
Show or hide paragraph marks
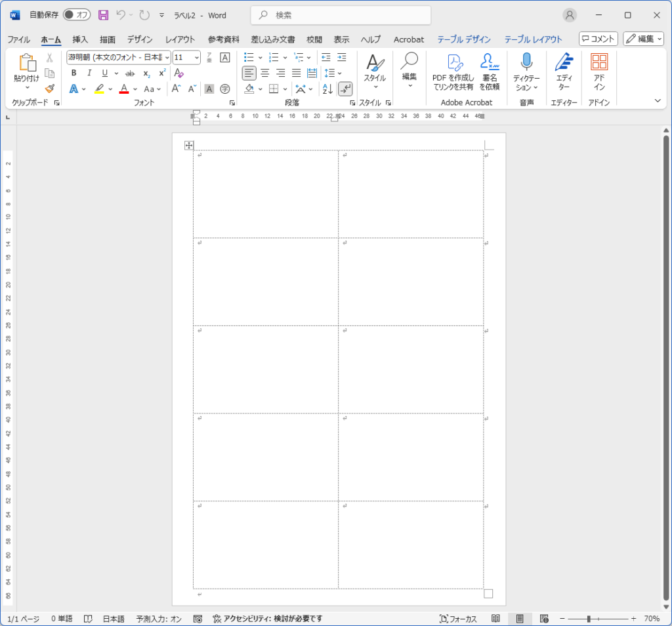(345, 89)
